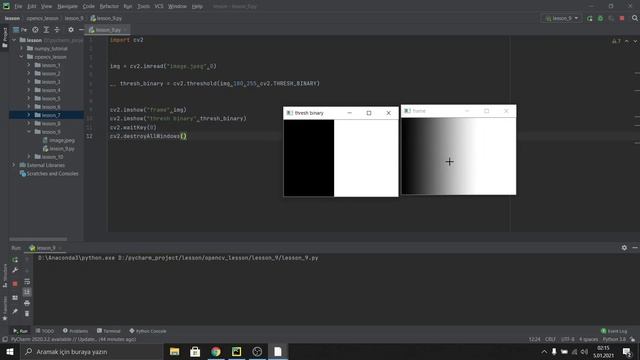Switch to the TODO tool tab

pos(45,331)
